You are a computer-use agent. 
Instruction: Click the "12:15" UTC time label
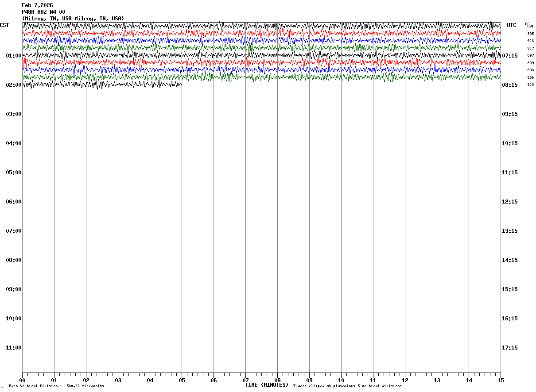click(510, 202)
